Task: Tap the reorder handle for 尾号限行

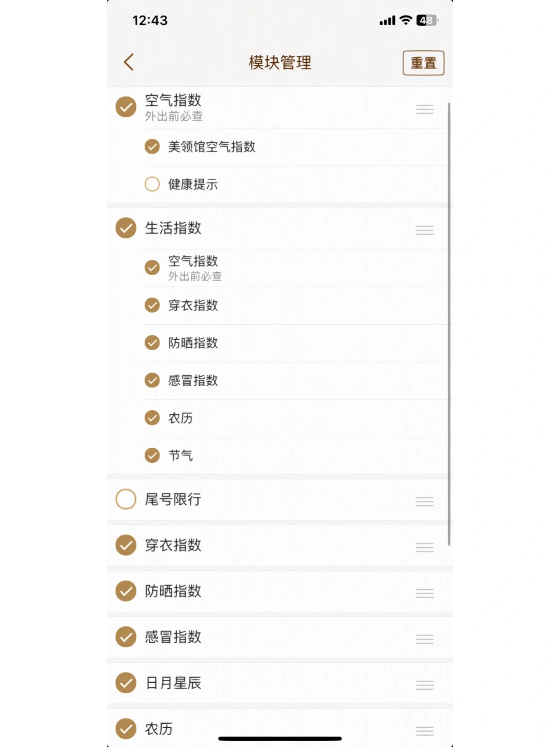Action: coord(424,501)
